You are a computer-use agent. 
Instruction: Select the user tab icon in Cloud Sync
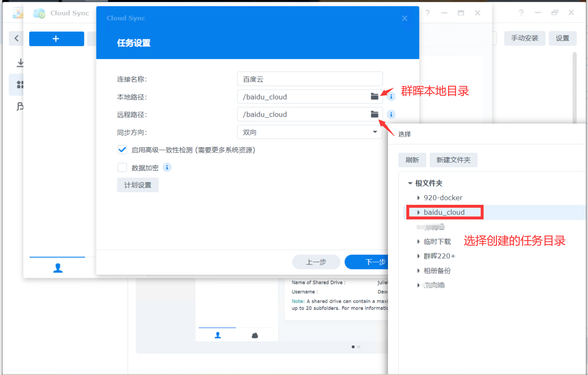tap(58, 268)
